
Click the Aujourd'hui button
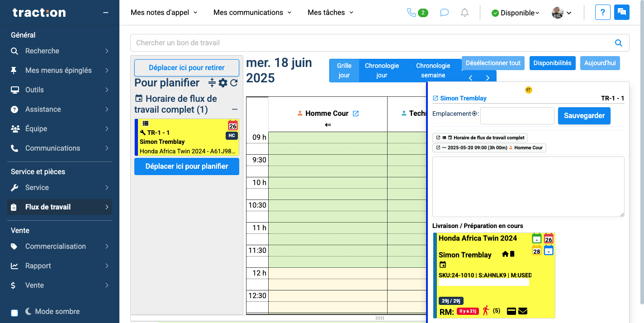pyautogui.click(x=600, y=63)
